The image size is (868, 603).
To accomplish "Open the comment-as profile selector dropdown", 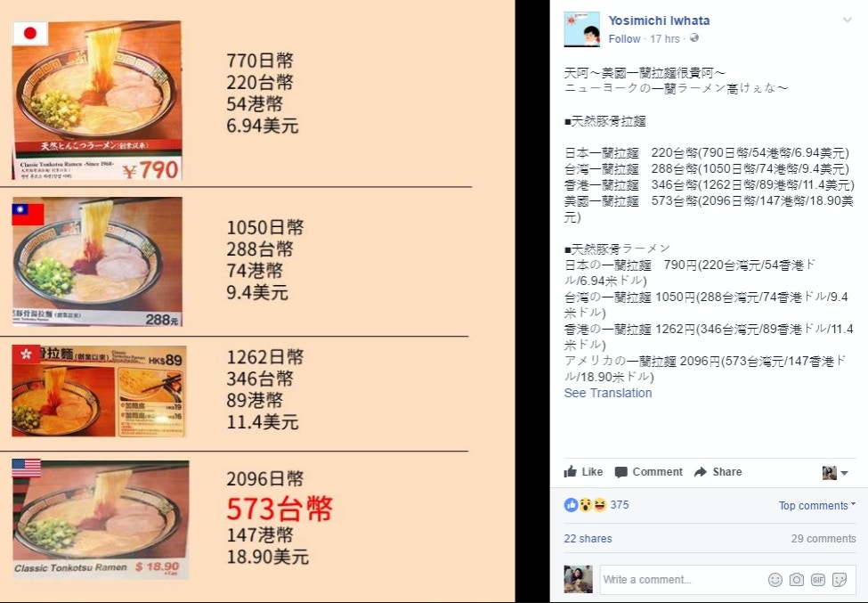I will pyautogui.click(x=835, y=472).
